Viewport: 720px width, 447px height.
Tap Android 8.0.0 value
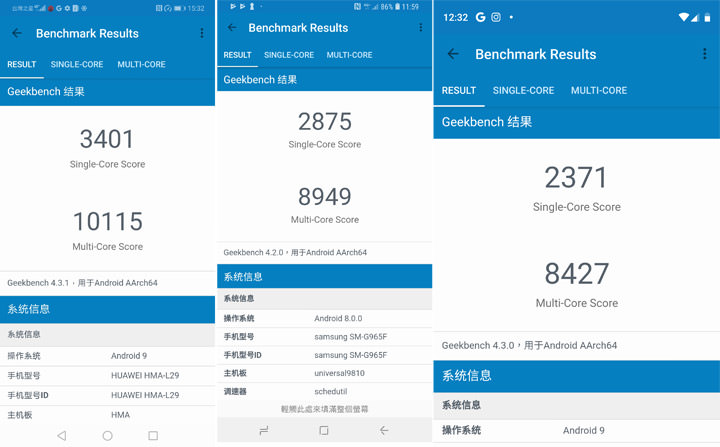(338, 318)
